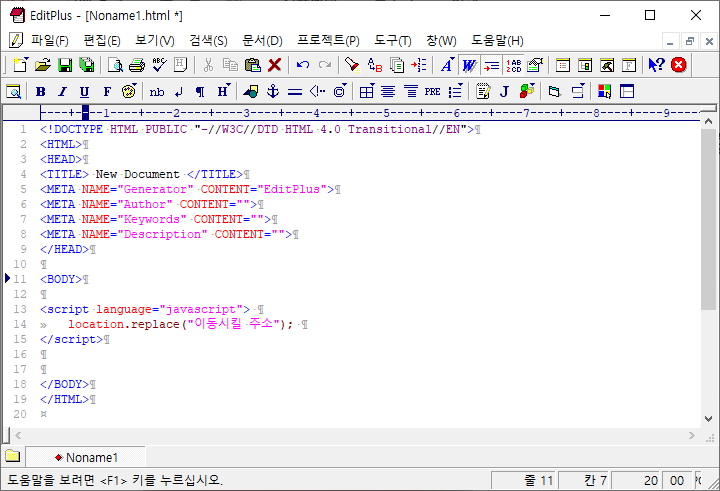720x491 pixels.
Task: Open Replace with the A-to-B icon
Action: click(375, 65)
